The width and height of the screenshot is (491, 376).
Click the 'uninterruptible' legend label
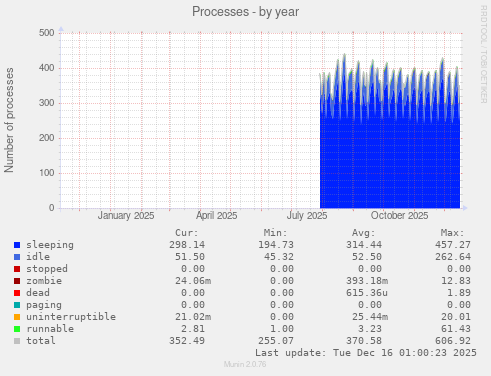(x=71, y=317)
